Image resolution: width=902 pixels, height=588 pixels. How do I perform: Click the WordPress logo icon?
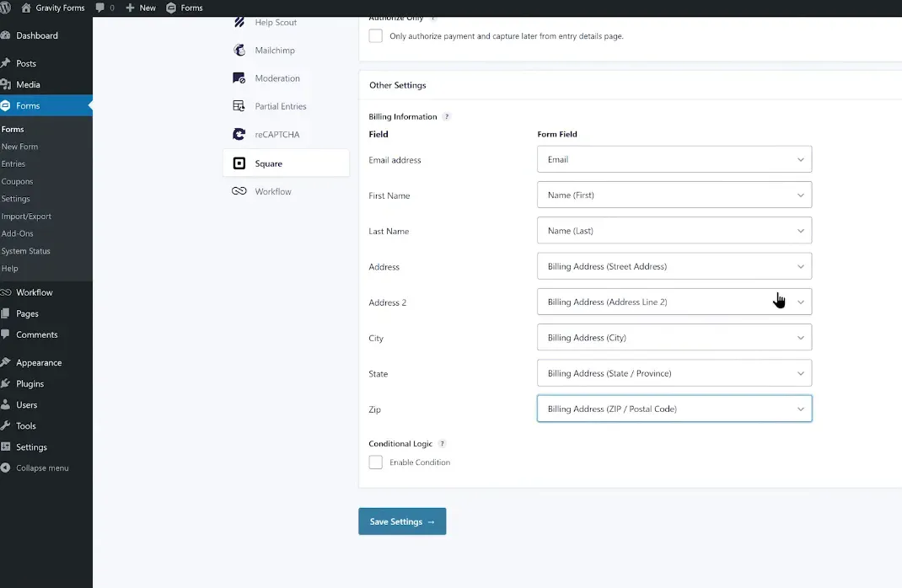point(6,8)
